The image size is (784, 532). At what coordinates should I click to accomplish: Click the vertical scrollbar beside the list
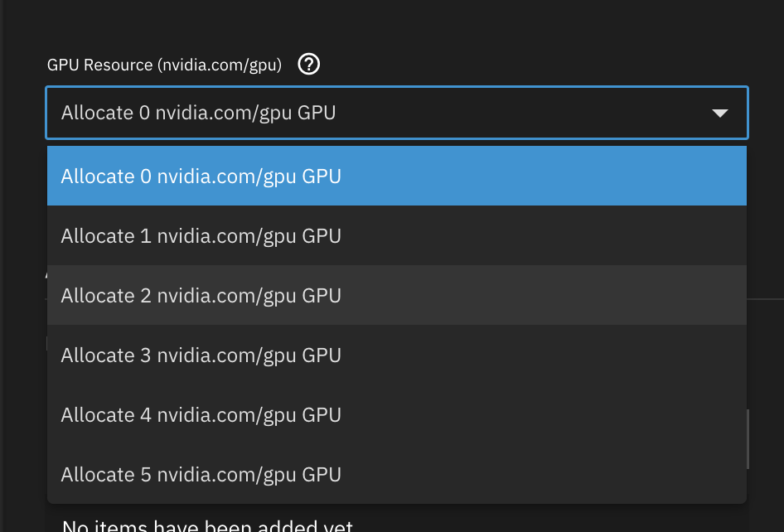tap(748, 439)
